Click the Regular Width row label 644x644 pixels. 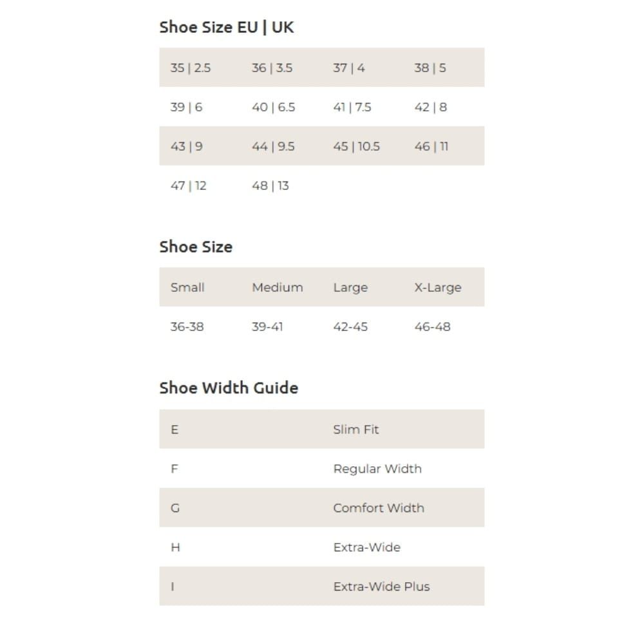click(377, 469)
